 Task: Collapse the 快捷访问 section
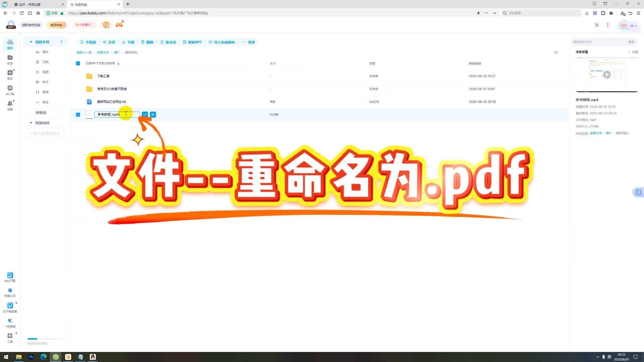(x=31, y=123)
